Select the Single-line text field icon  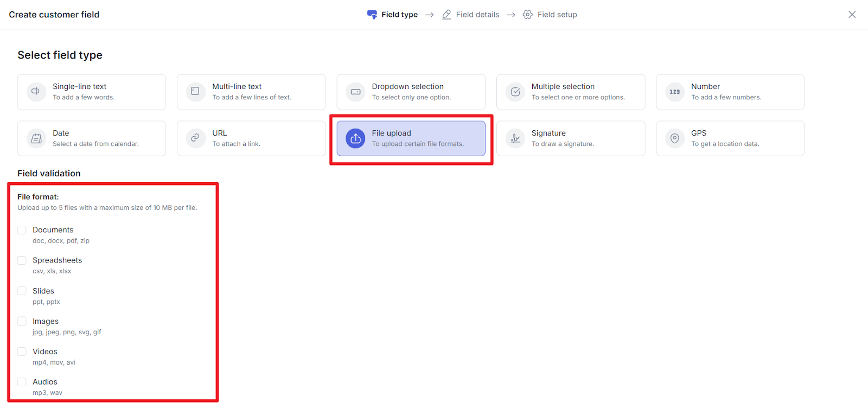pos(36,92)
